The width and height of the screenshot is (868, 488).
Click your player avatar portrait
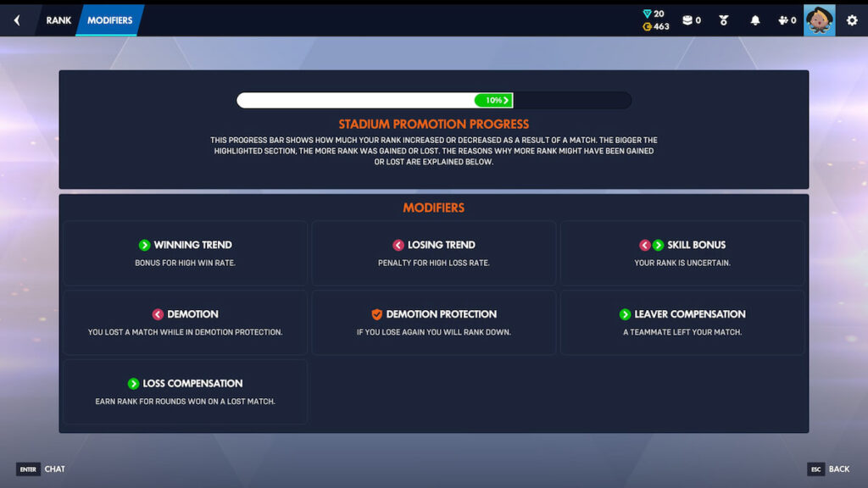(819, 19)
